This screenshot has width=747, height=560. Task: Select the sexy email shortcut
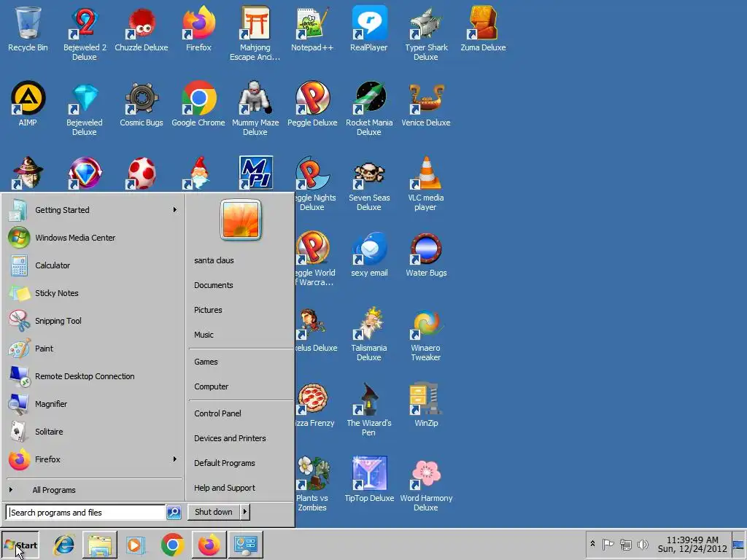coord(368,254)
